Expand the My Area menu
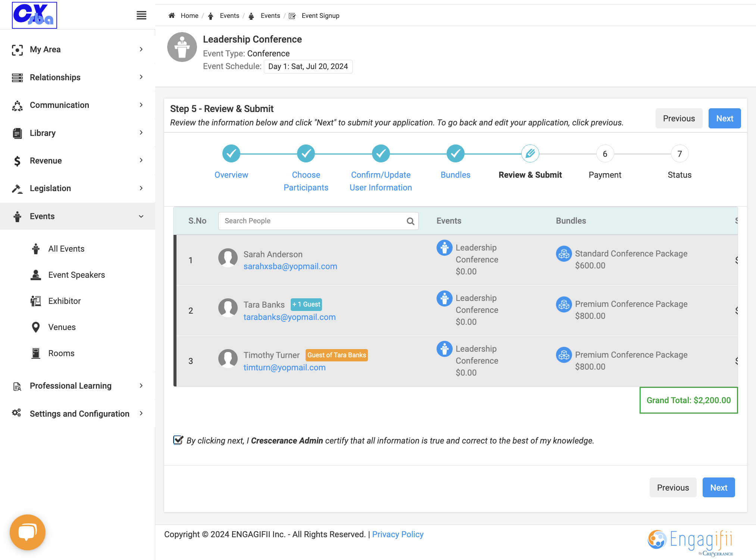Image resolution: width=756 pixels, height=560 pixels. pyautogui.click(x=78, y=49)
